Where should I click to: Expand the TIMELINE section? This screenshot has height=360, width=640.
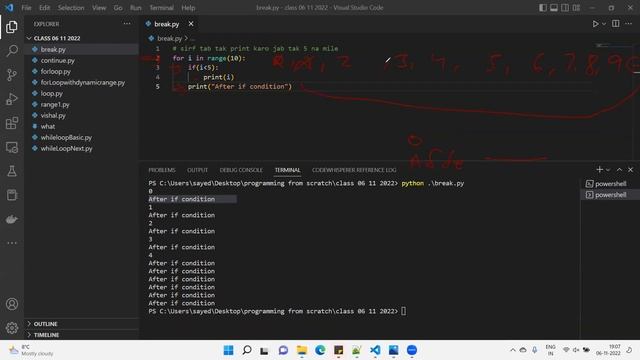click(46, 335)
